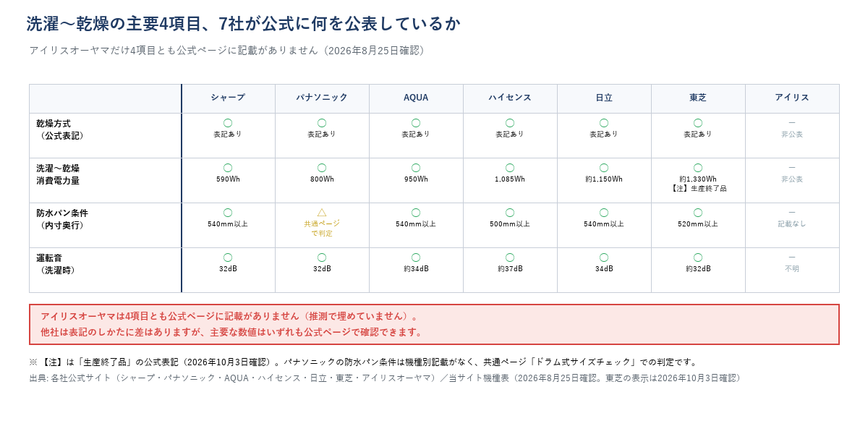Select the ハイセンス column header
This screenshot has width=868, height=434.
coord(510,98)
